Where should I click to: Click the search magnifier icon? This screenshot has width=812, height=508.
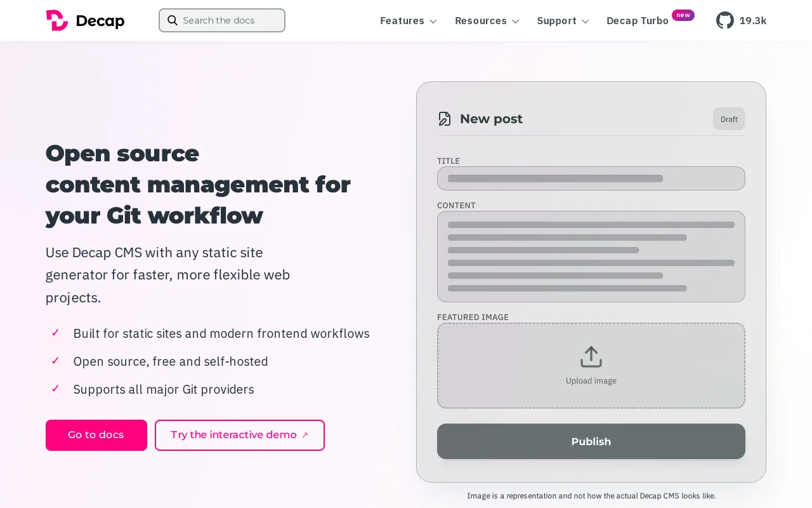(x=173, y=20)
